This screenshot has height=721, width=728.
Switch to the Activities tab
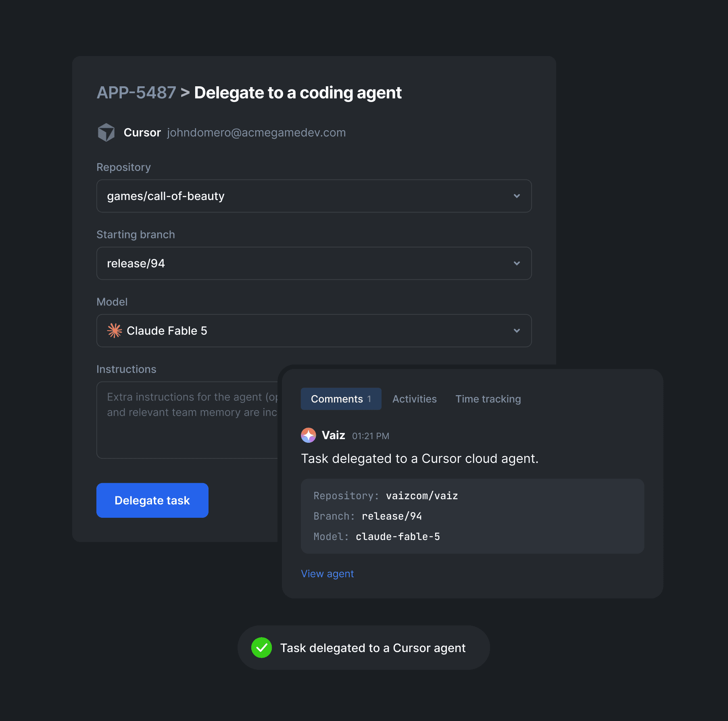[x=415, y=399]
